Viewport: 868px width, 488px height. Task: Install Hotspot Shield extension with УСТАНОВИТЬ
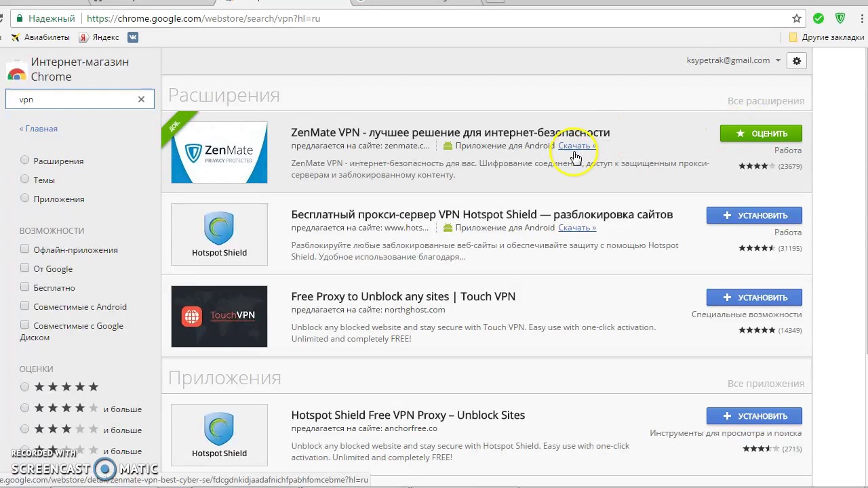point(754,216)
